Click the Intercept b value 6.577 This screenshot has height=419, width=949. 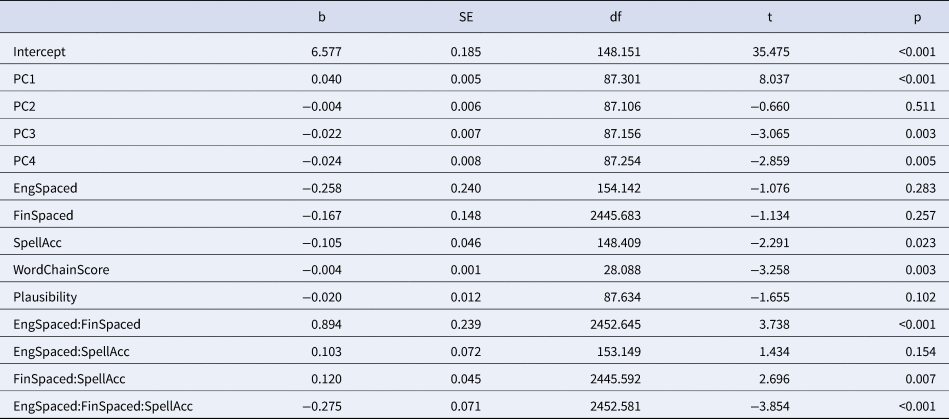(326, 52)
